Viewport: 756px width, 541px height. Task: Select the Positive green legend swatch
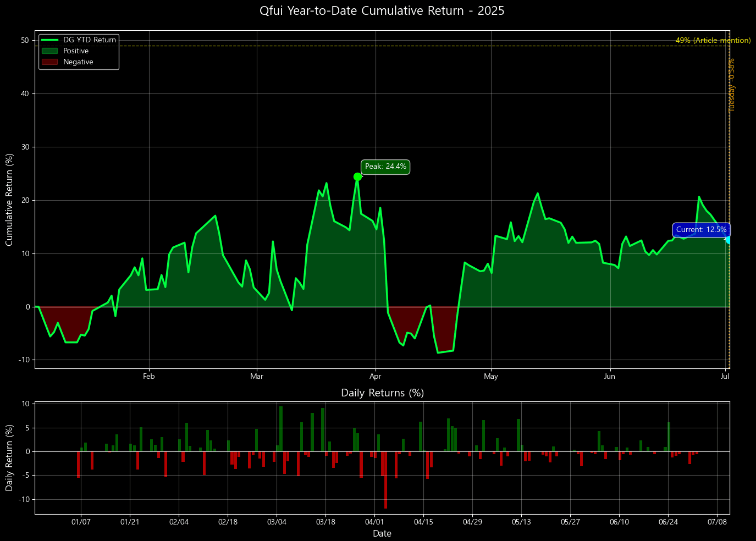[50, 51]
